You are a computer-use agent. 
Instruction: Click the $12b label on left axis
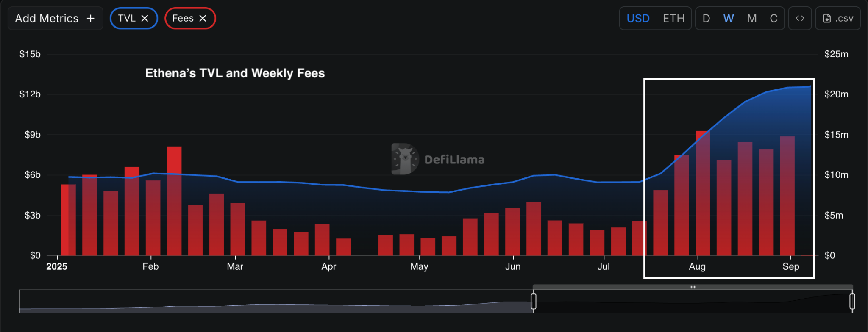tap(30, 94)
